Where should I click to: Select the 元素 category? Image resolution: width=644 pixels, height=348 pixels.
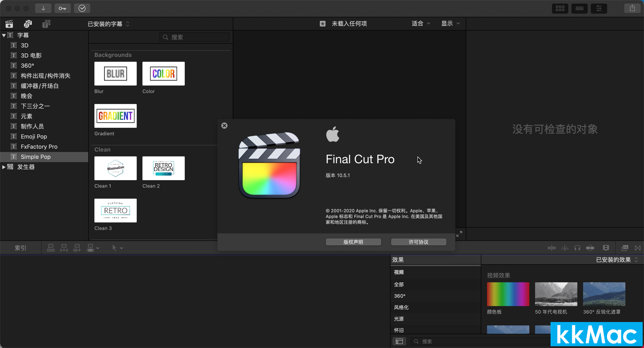tap(44, 116)
